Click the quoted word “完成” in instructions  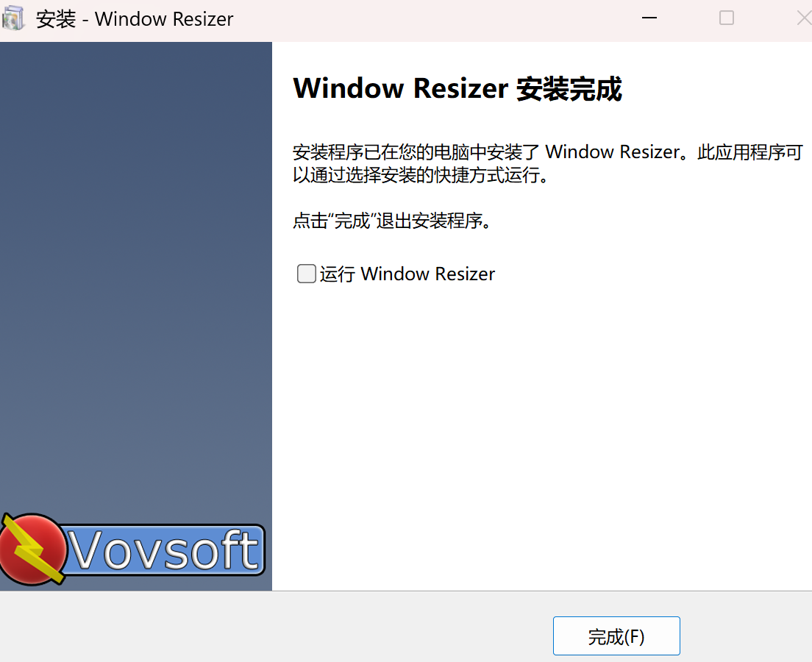click(352, 221)
